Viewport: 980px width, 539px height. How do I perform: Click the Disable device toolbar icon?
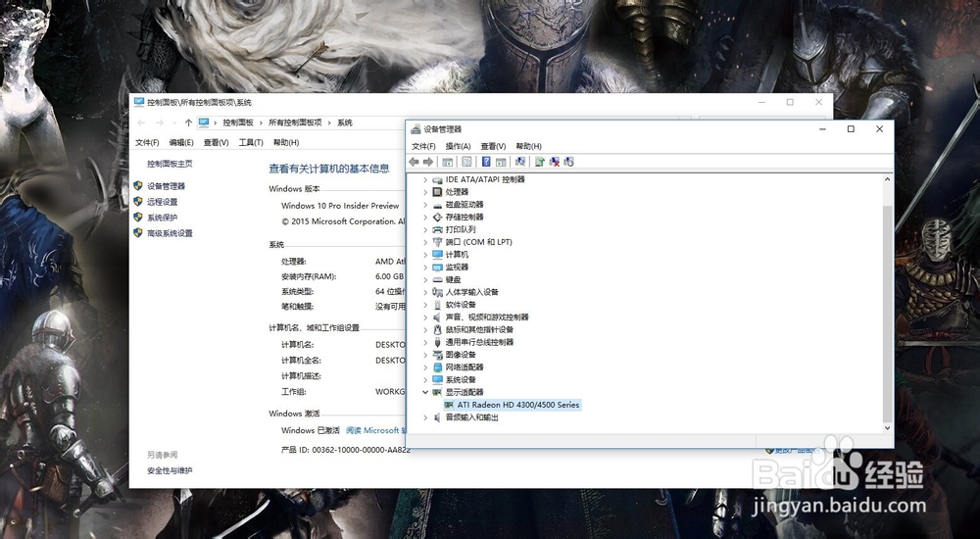tap(568, 162)
